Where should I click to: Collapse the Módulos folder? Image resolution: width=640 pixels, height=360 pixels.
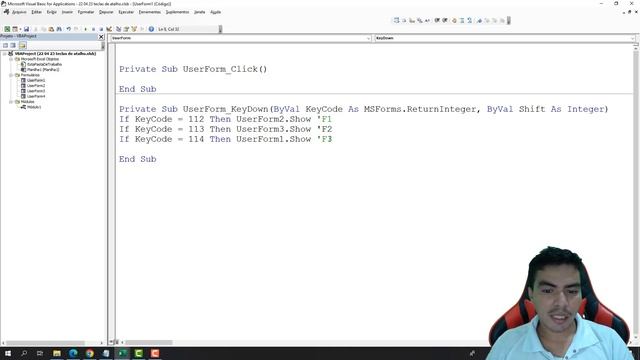coord(11,102)
